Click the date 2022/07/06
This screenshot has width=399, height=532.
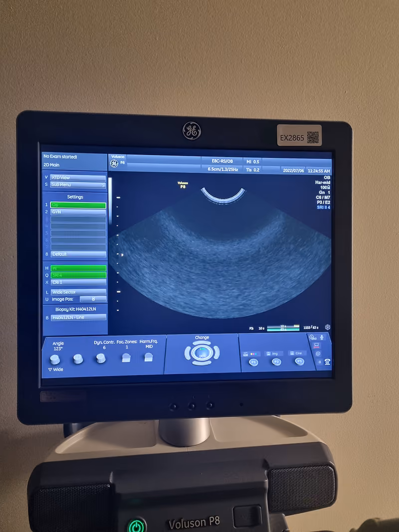click(x=293, y=171)
